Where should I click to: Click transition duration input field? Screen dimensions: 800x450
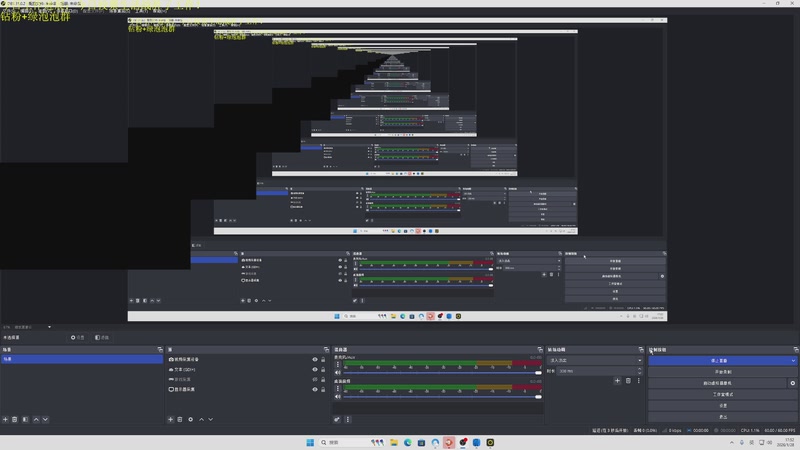[597, 371]
